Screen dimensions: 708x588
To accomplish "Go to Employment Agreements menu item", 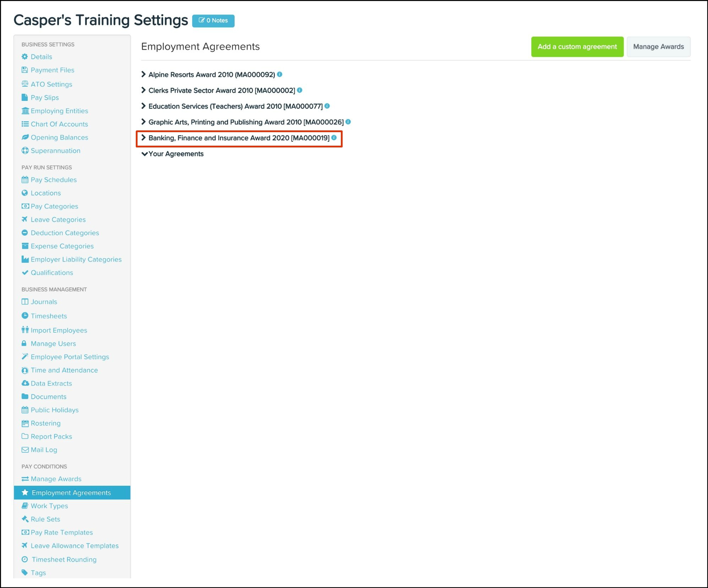I will coord(71,492).
